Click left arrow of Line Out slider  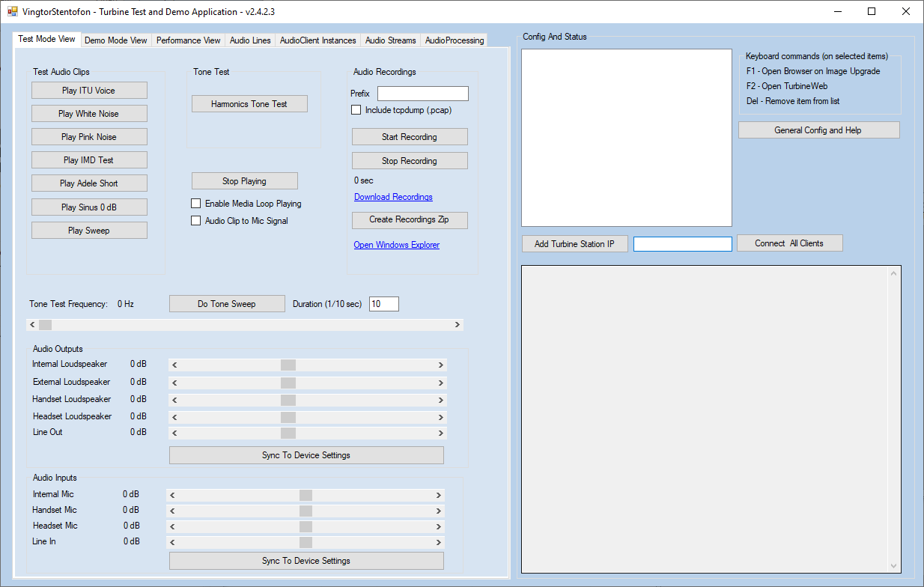point(174,434)
